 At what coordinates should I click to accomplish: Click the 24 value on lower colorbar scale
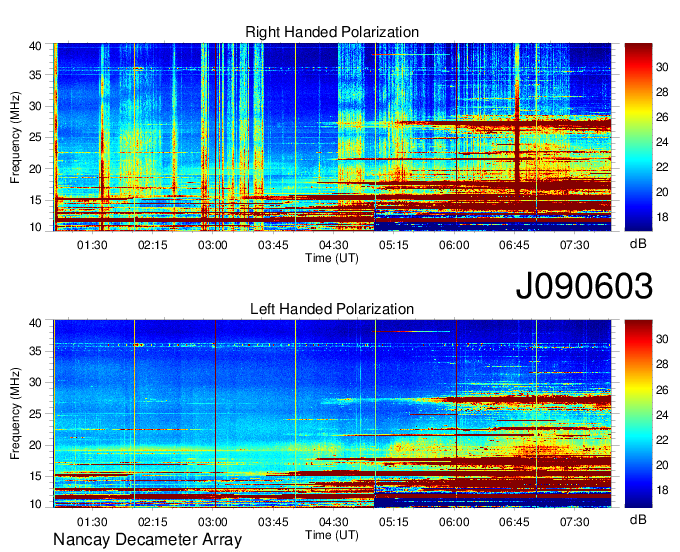[662, 415]
